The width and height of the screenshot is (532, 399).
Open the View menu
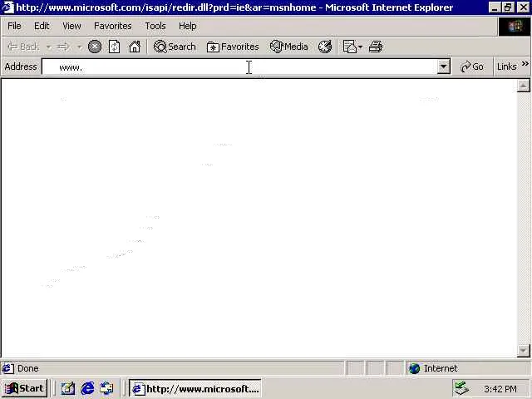click(71, 26)
